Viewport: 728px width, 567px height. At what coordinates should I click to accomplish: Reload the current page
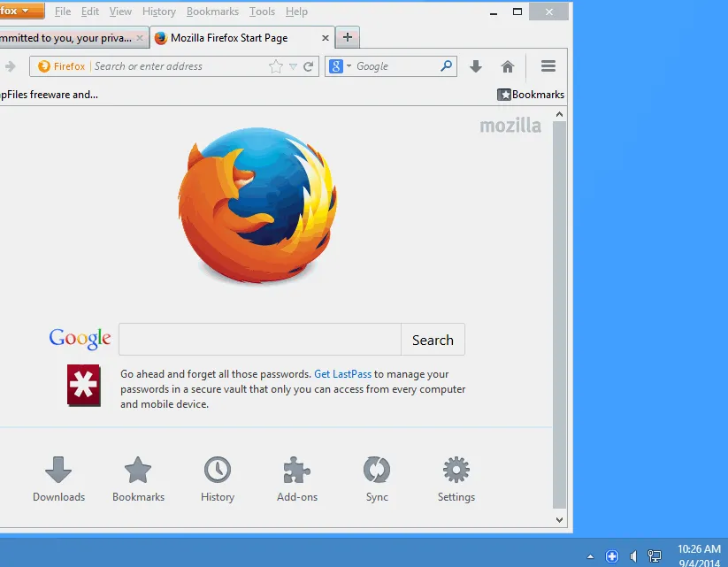[309, 66]
